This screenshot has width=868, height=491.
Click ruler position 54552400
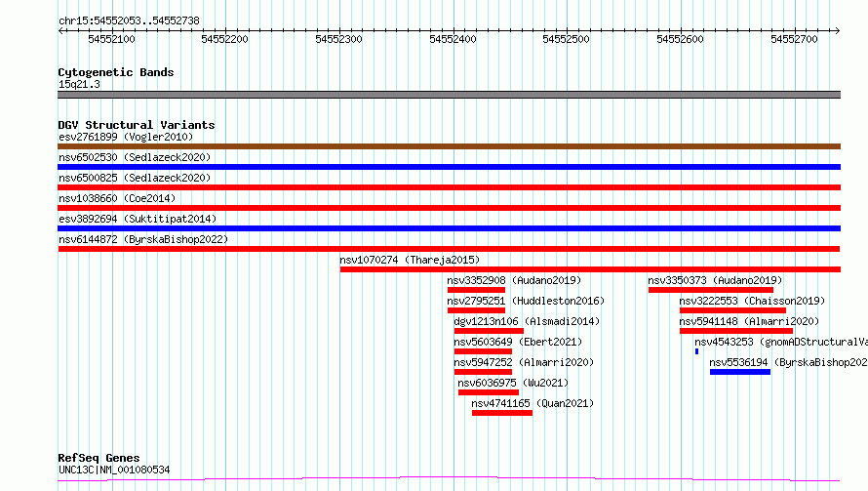pos(453,39)
